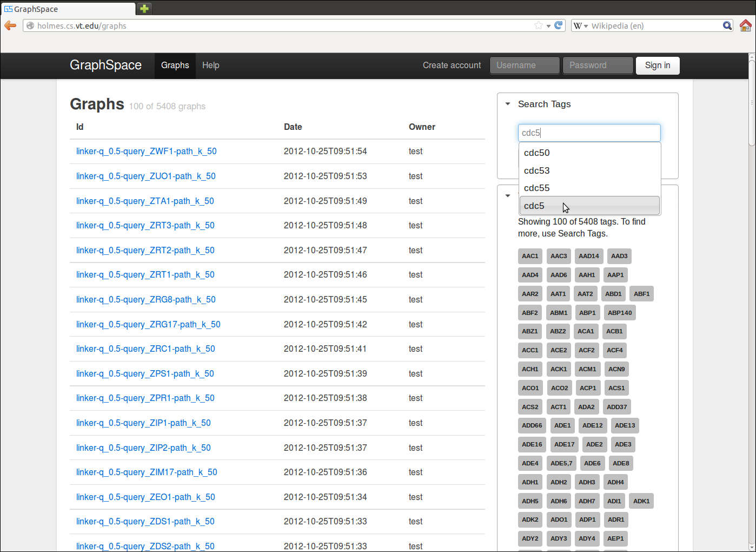
Task: Open the Graphs navigation tab
Action: (x=175, y=65)
